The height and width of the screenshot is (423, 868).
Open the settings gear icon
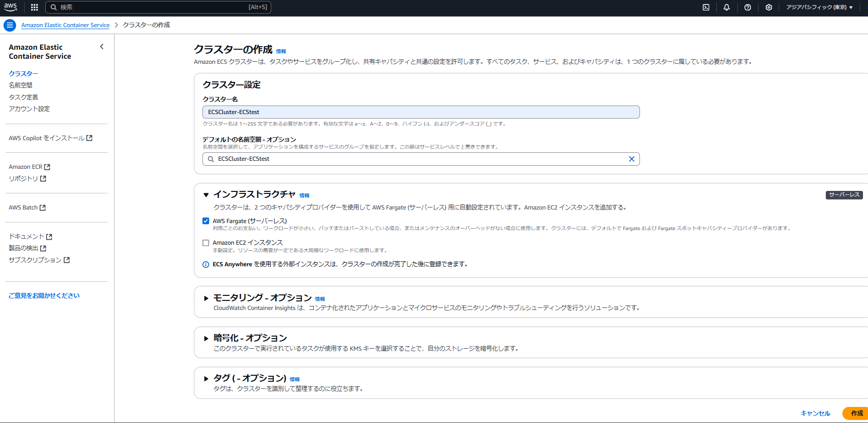(769, 7)
